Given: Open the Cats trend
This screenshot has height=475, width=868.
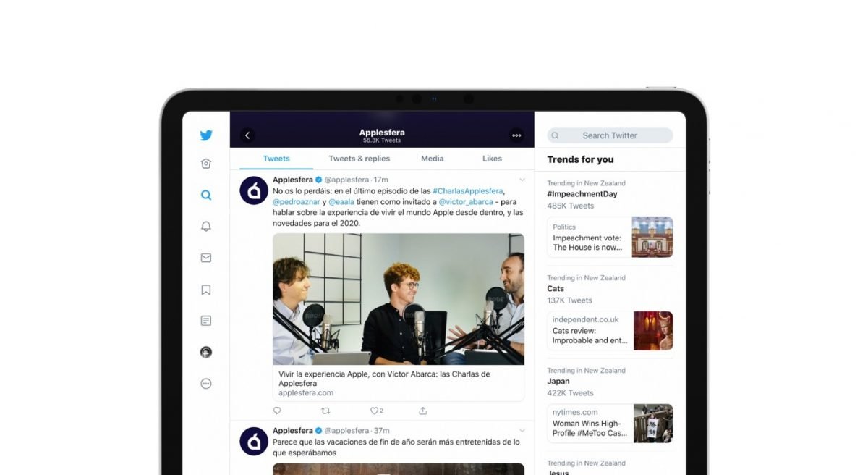Looking at the screenshot, I should [556, 289].
